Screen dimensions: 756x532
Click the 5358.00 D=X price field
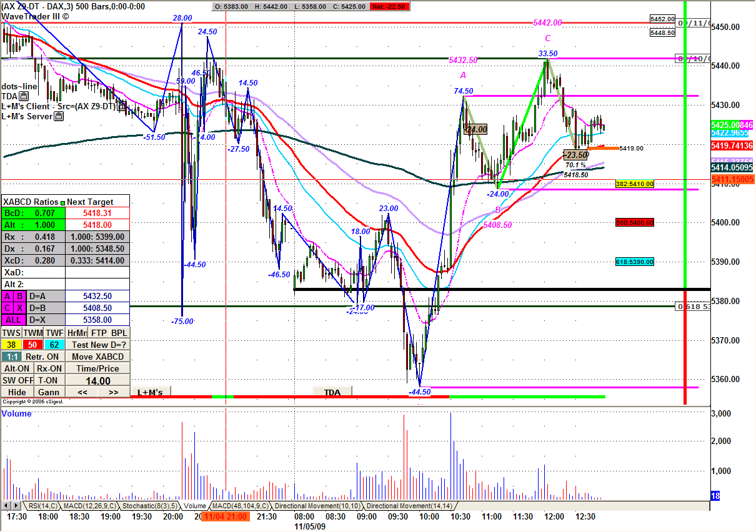97,320
